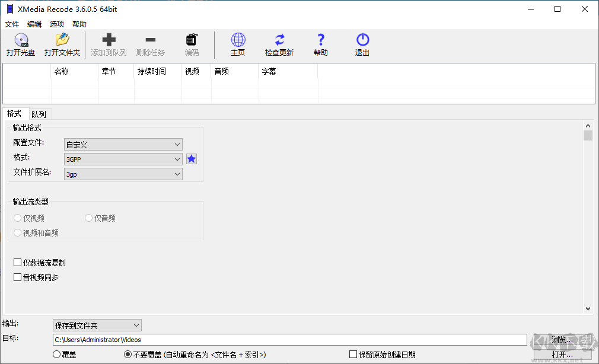Click the vertical scrollbar thumb
The image size is (599, 364).
point(588,136)
